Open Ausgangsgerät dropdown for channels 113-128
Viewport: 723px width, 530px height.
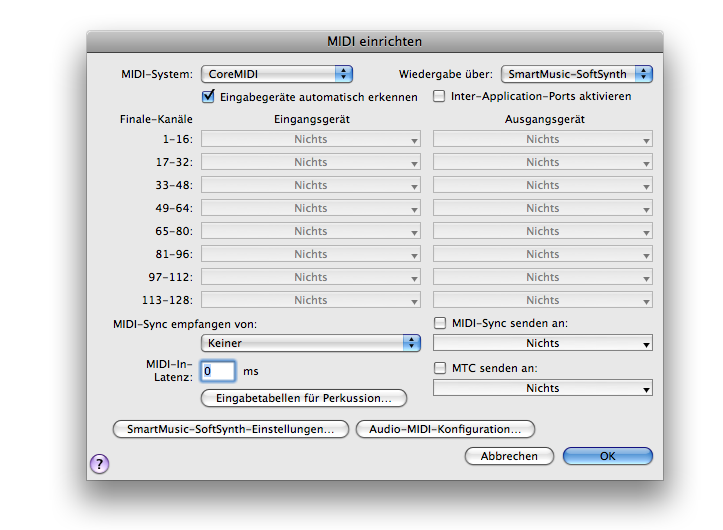tap(543, 300)
